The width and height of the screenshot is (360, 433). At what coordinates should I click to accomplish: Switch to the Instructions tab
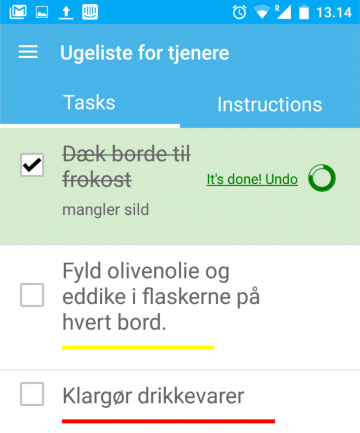point(270,104)
